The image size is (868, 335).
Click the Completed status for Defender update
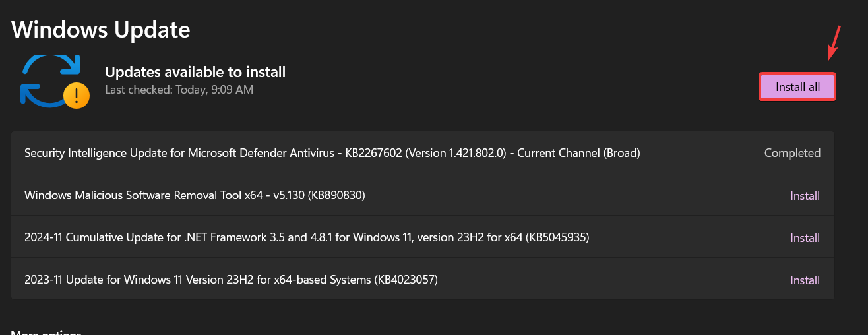coord(792,153)
